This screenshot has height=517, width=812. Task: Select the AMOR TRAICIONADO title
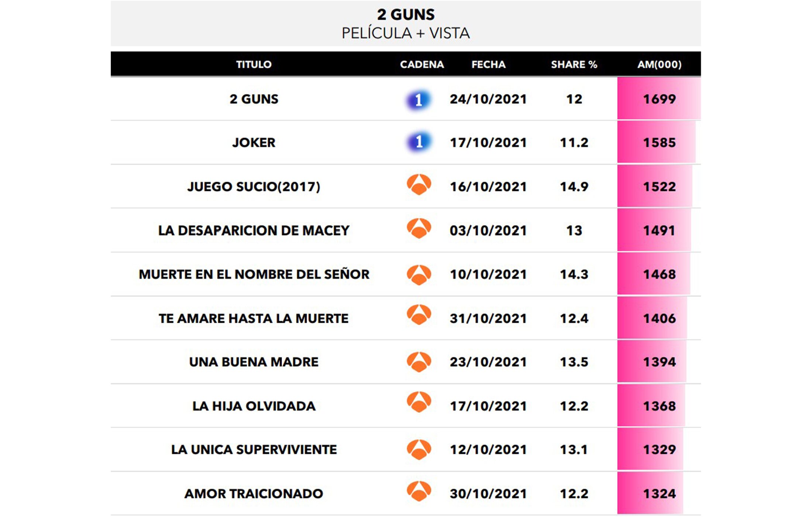tap(254, 494)
